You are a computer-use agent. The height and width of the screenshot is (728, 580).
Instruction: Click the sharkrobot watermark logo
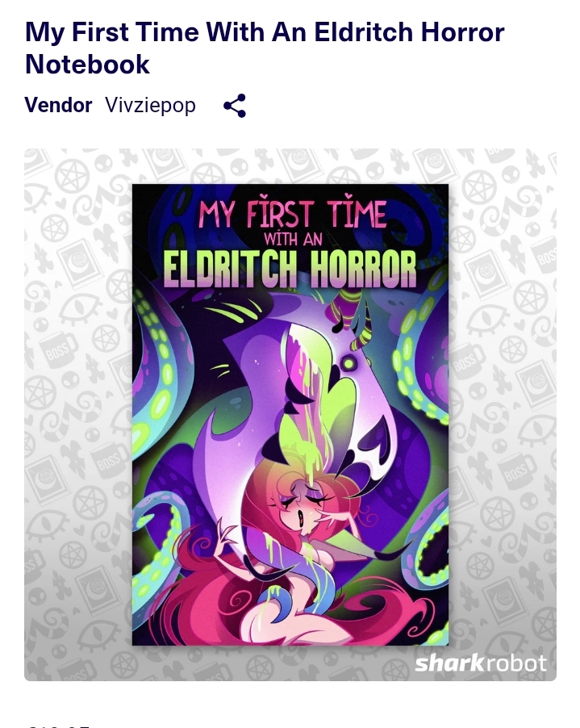tap(480, 663)
